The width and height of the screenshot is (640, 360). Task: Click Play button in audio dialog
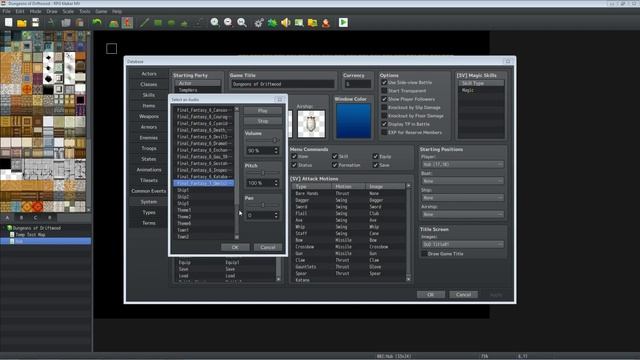[x=263, y=111]
